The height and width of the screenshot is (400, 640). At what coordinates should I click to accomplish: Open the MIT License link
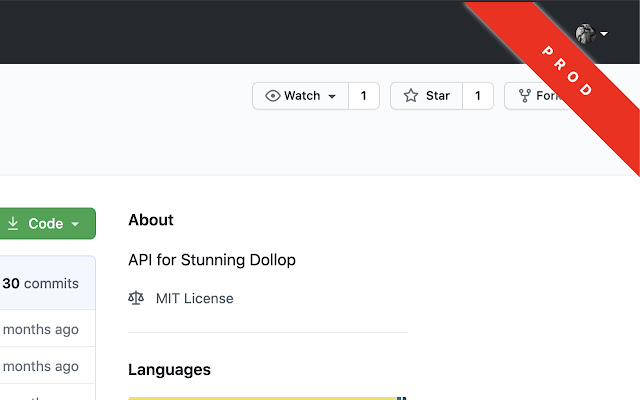(194, 298)
